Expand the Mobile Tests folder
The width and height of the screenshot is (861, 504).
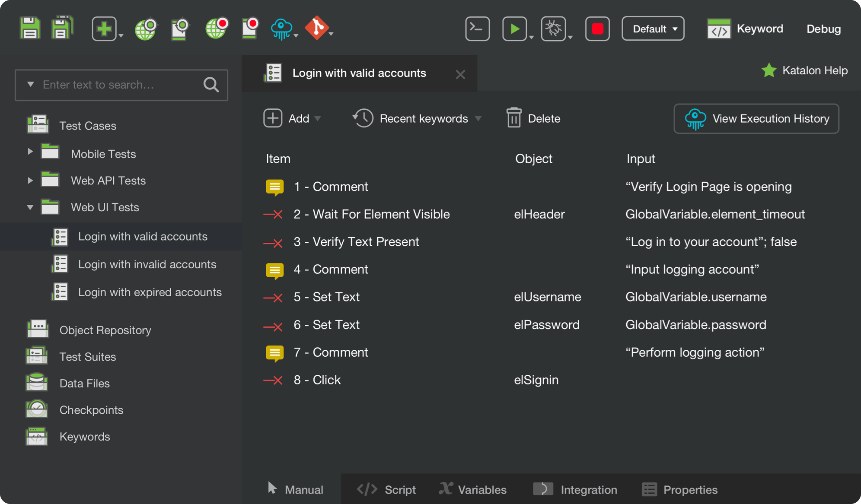click(x=30, y=152)
